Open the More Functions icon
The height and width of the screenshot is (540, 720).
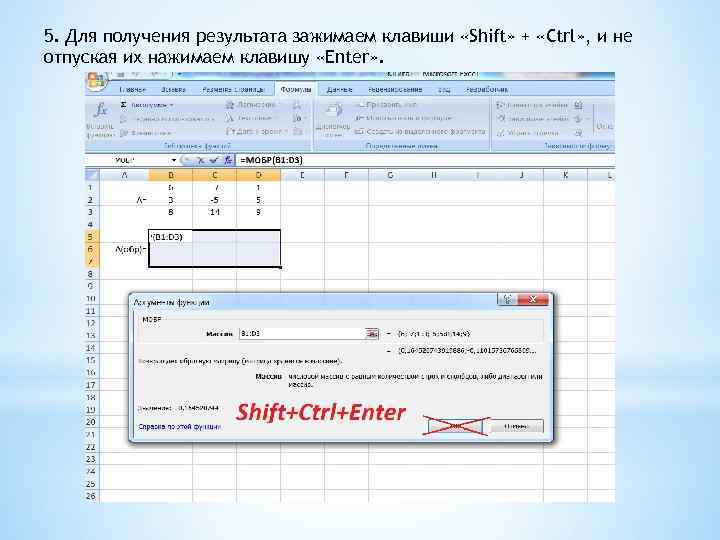(297, 132)
